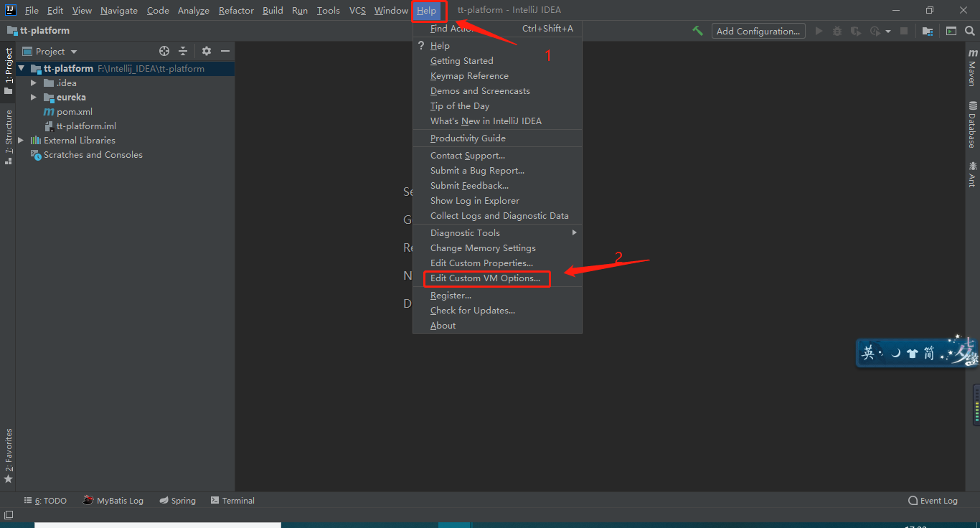Viewport: 980px width, 528px height.
Task: Expand the .idea folder arrow
Action: coord(34,83)
